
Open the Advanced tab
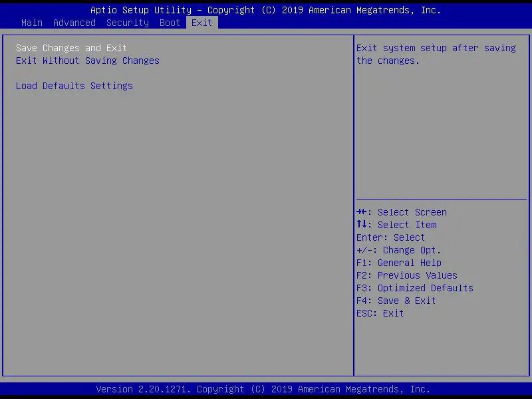pyautogui.click(x=74, y=23)
